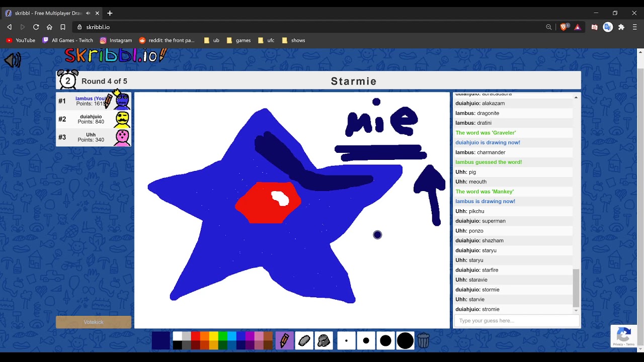Expand the shows bookmarks folder
The image size is (644, 362).
[x=294, y=40]
